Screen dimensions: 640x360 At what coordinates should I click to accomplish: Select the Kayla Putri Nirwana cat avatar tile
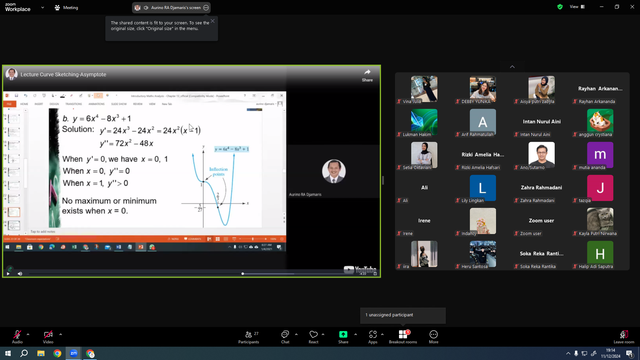click(x=600, y=221)
